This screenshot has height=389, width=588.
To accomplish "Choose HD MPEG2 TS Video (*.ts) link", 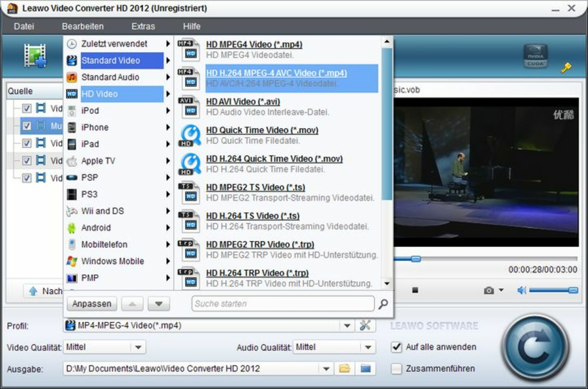I will [256, 187].
